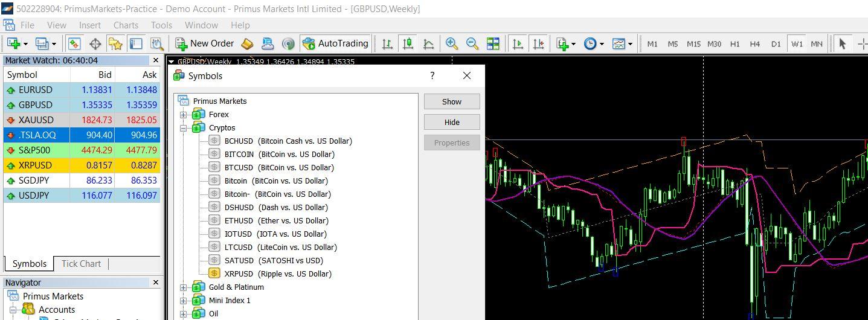Open the View menu
868x320 pixels.
pos(57,25)
